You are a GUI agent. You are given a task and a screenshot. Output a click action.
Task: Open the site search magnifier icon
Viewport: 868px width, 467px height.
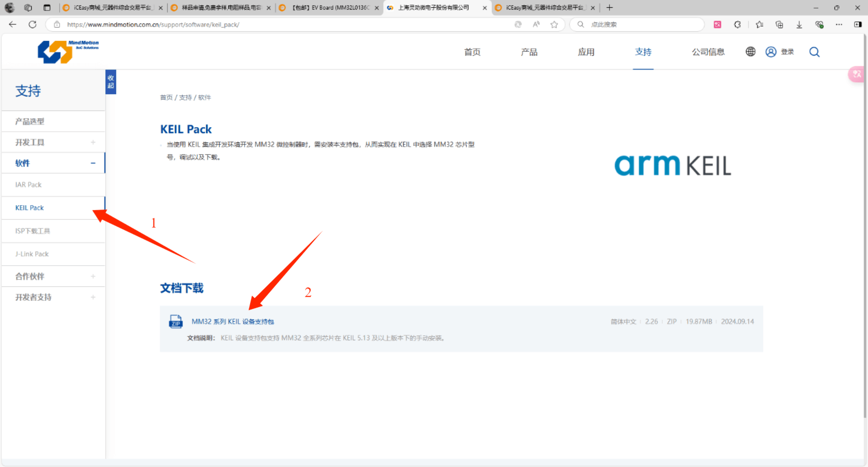(x=814, y=52)
